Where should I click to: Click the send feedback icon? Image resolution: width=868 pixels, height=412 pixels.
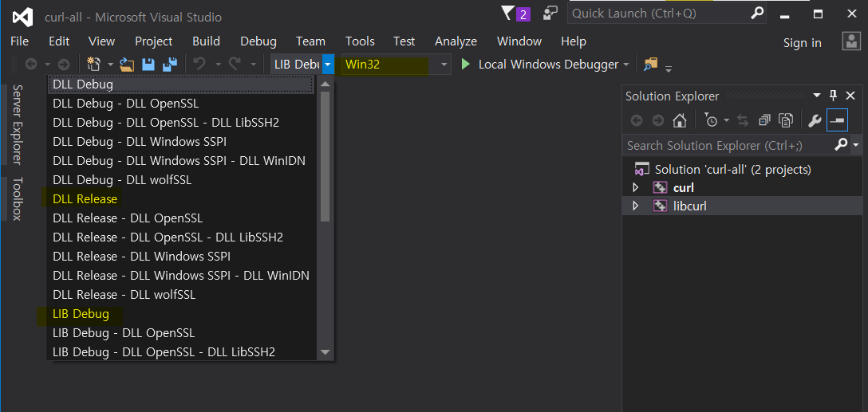tap(550, 13)
